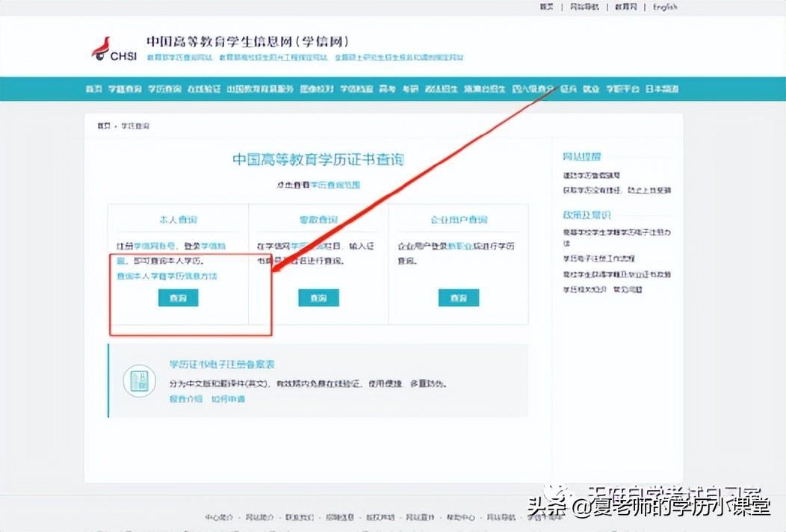Open 学籍查询 in the navigation bar
This screenshot has height=532, width=786.
coord(125,89)
